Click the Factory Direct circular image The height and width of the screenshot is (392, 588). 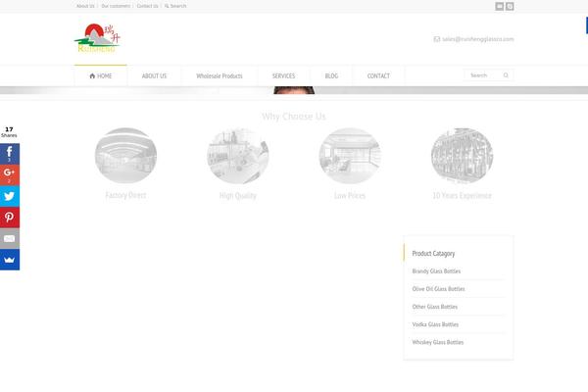click(125, 156)
